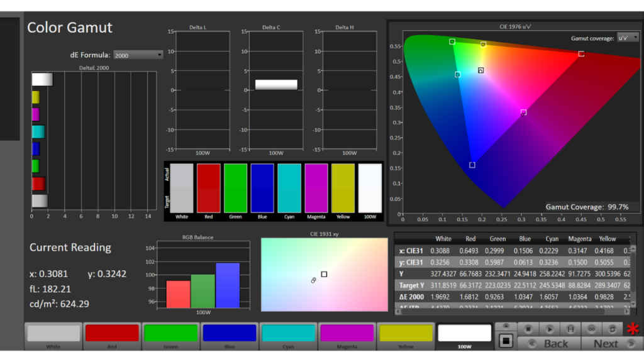Click the refresh icon beside the infinity icon
Viewport: 644px width, 362px height.
pyautogui.click(x=612, y=329)
